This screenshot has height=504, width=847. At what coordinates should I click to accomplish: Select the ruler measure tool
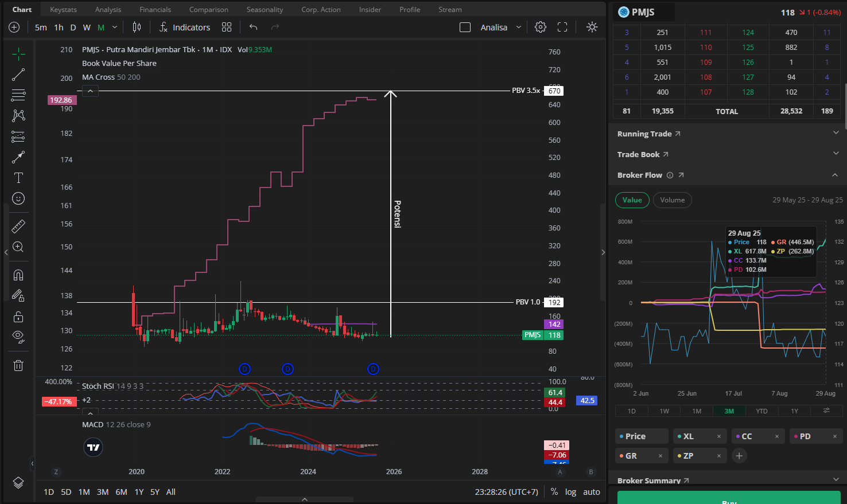pyautogui.click(x=18, y=226)
